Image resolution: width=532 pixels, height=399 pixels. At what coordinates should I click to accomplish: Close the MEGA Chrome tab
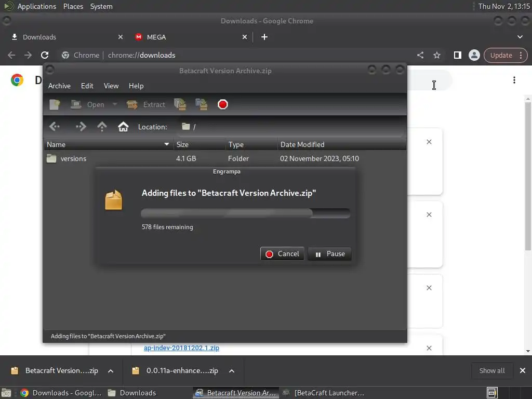point(245,37)
